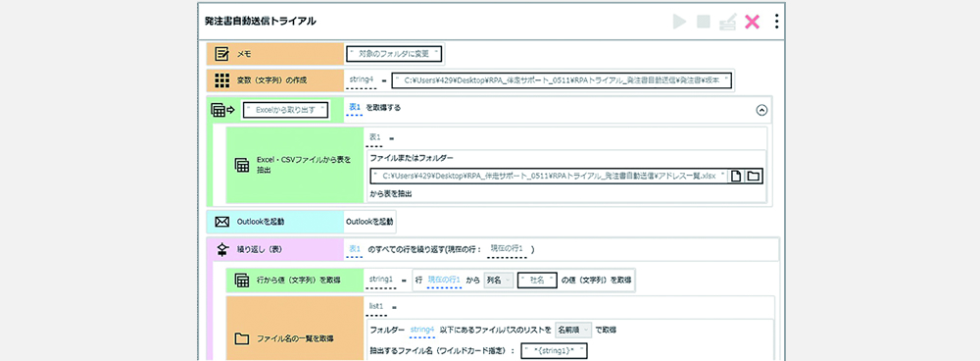This screenshot has width=980, height=361.
Task: Click the 表1 variable name above ファイルまたはフォルダー
Action: (x=374, y=137)
